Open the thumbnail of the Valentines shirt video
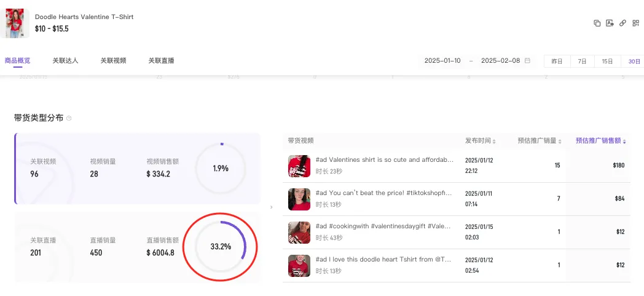The image size is (644, 296). [x=299, y=166]
